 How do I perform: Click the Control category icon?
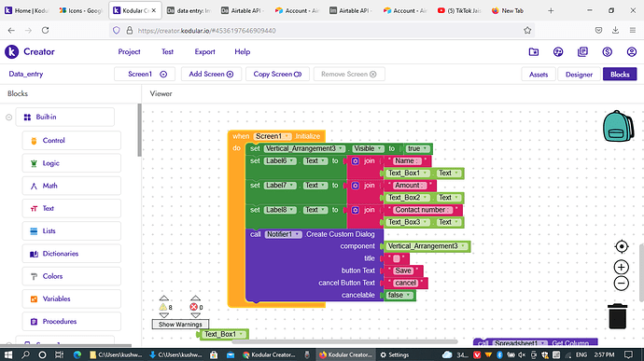34,141
